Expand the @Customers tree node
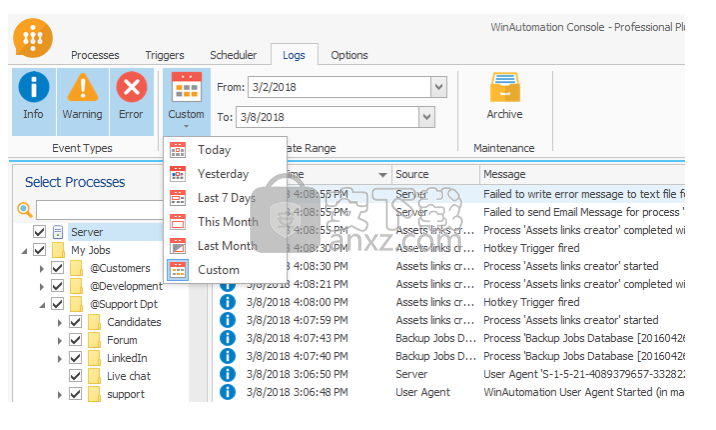This screenshot has height=430, width=716. (x=42, y=268)
